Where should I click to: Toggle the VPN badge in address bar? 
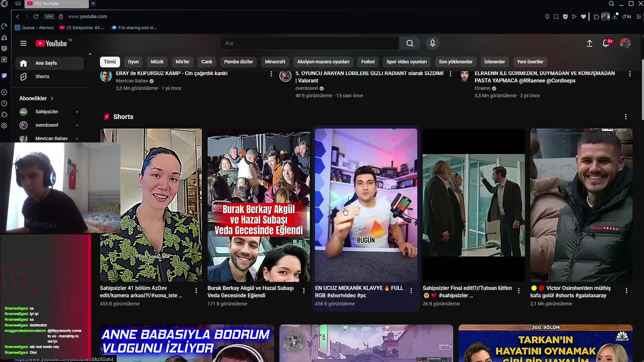[49, 17]
